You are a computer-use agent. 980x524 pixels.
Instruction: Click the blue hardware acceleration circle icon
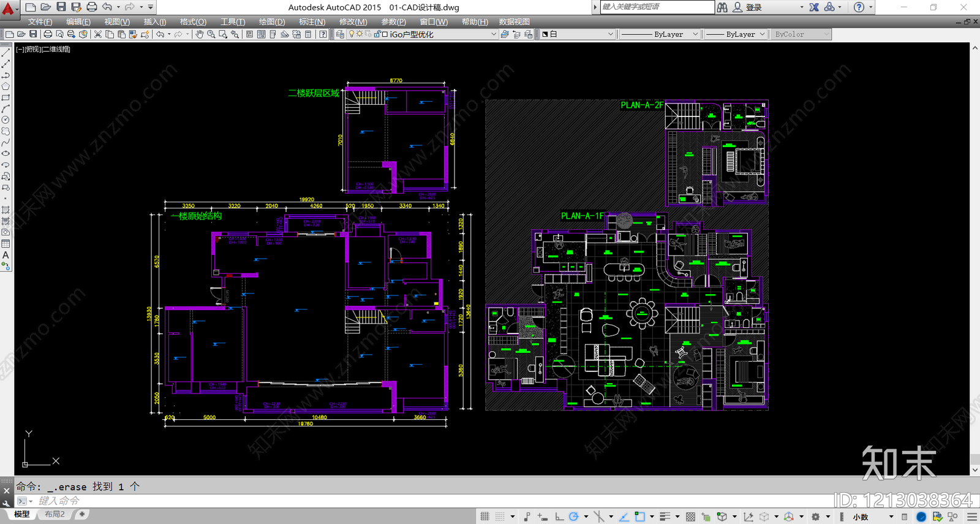coord(921,517)
